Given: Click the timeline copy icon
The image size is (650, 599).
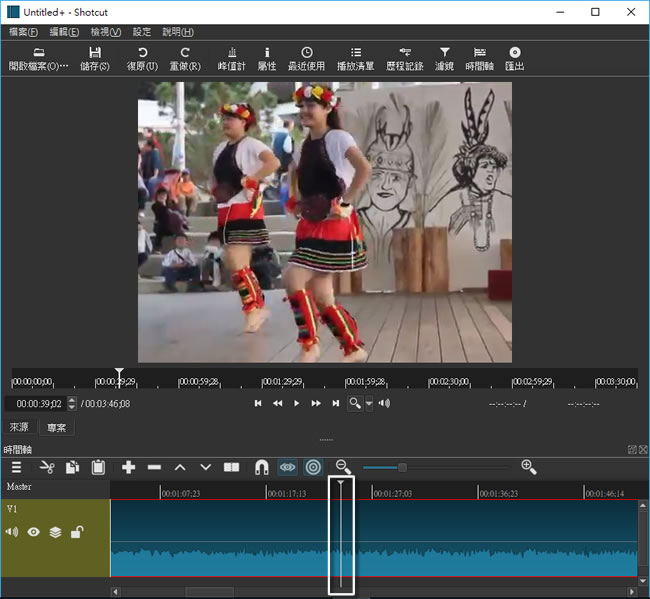Looking at the screenshot, I should pos(73,467).
